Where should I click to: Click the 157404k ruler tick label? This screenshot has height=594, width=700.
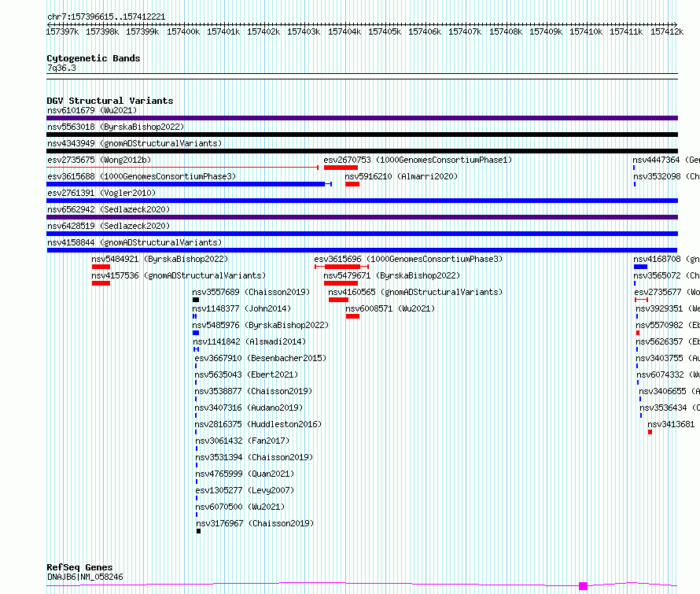click(344, 31)
